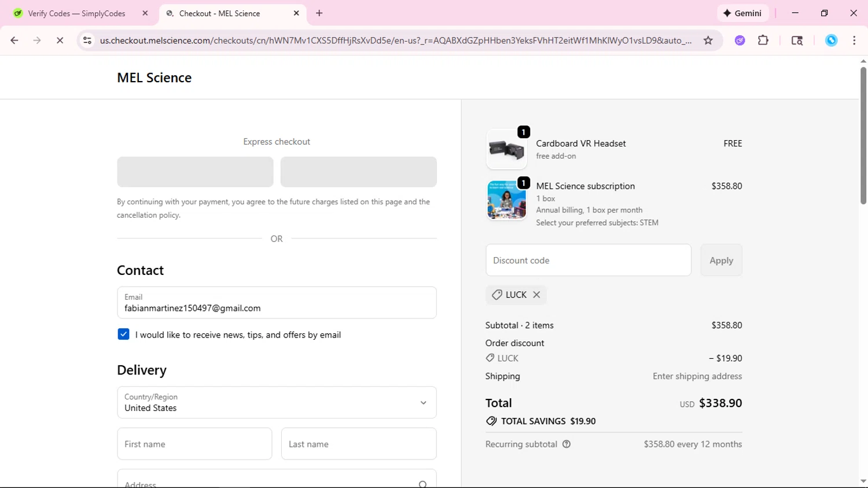
Task: Expand the Country/Region dropdown
Action: coord(277,402)
